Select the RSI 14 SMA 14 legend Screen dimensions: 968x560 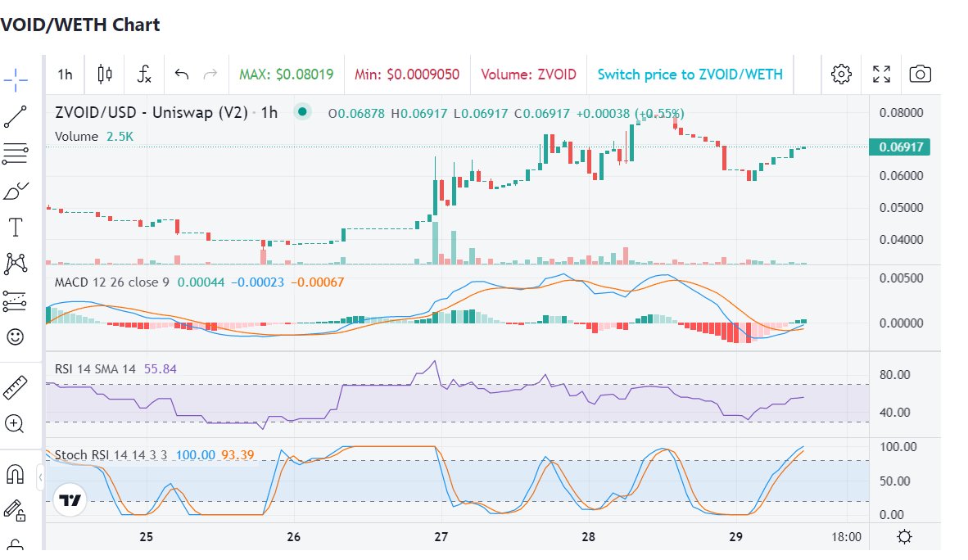pyautogui.click(x=95, y=369)
